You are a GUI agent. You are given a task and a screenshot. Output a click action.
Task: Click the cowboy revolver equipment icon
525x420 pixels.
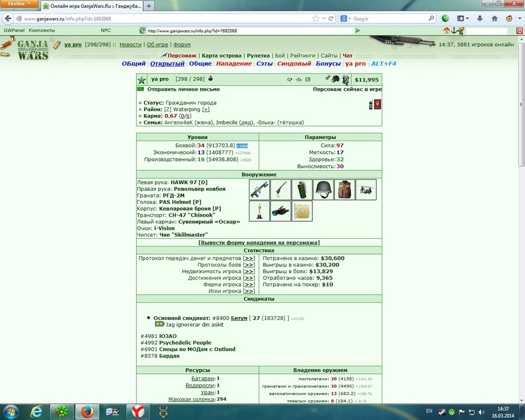pyautogui.click(x=281, y=190)
